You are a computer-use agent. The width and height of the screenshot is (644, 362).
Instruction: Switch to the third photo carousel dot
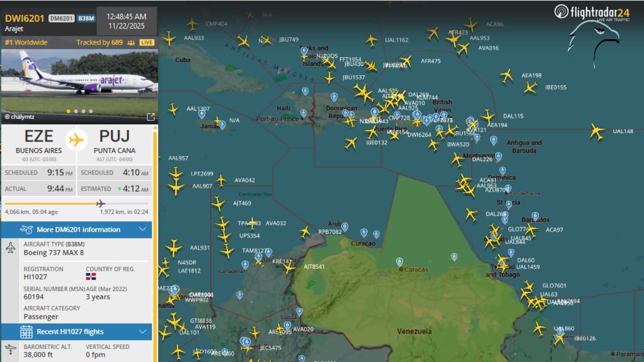point(83,112)
